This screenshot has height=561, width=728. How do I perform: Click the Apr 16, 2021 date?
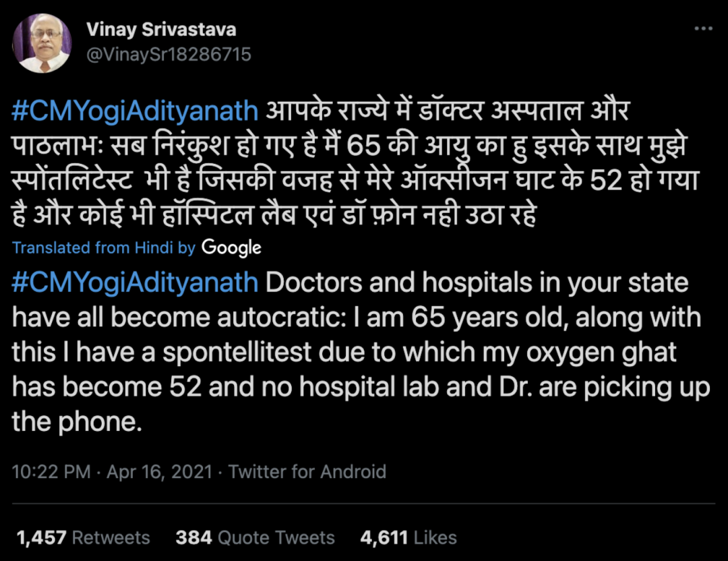pyautogui.click(x=159, y=471)
